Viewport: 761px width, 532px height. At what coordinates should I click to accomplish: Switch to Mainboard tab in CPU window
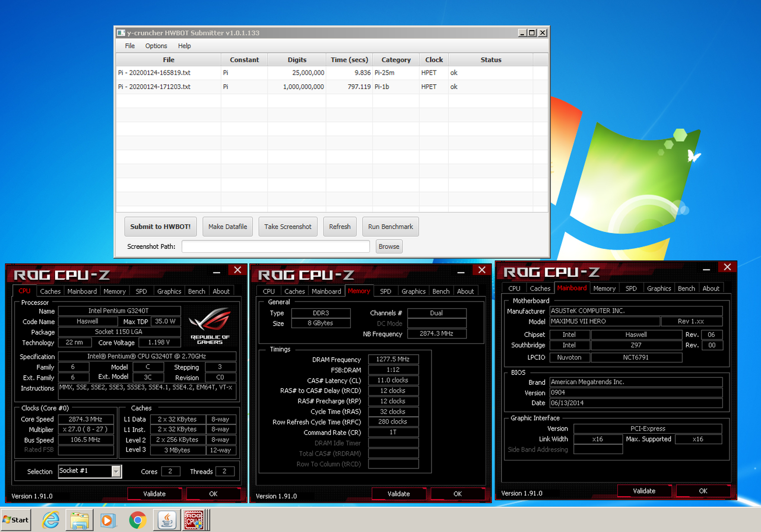point(82,291)
